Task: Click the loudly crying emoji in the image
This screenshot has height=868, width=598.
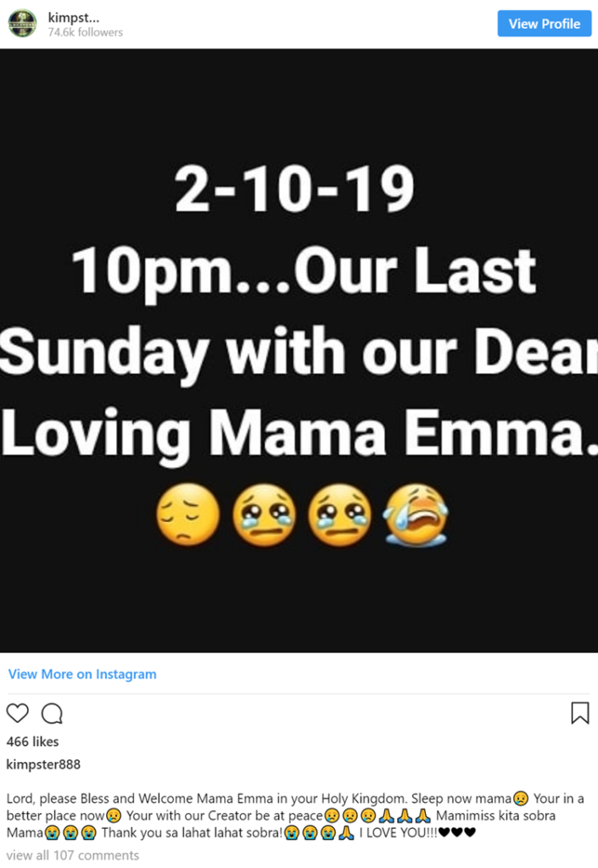Action: (416, 515)
